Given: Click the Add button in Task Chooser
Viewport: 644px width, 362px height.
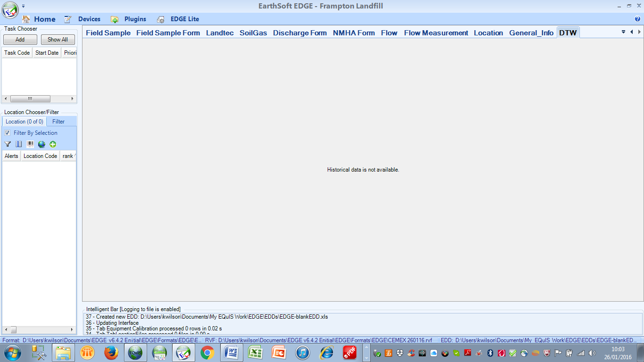Looking at the screenshot, I should (x=20, y=40).
